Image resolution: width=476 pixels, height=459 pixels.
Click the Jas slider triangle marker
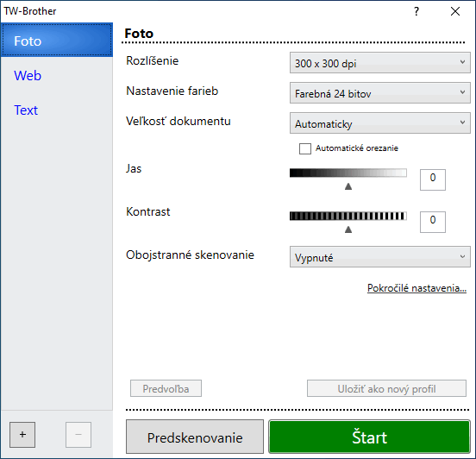point(348,186)
